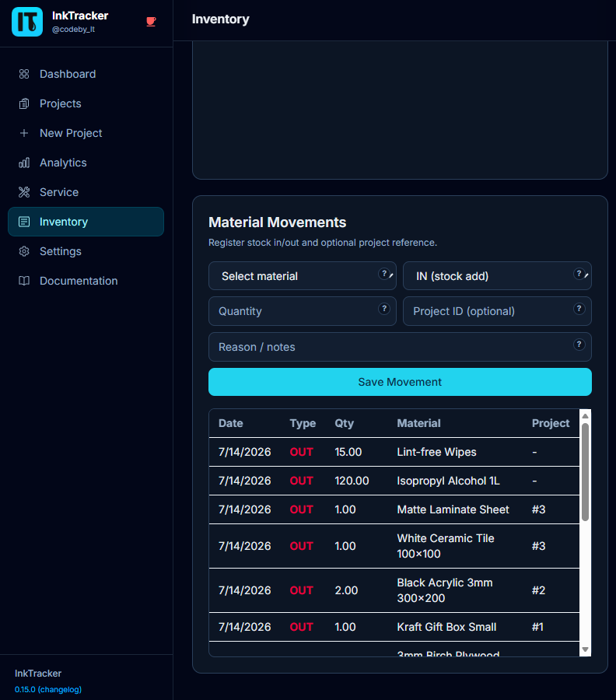Image resolution: width=616 pixels, height=700 pixels.
Task: Click project #1 in Kraft Gift Box row
Action: coord(537,627)
